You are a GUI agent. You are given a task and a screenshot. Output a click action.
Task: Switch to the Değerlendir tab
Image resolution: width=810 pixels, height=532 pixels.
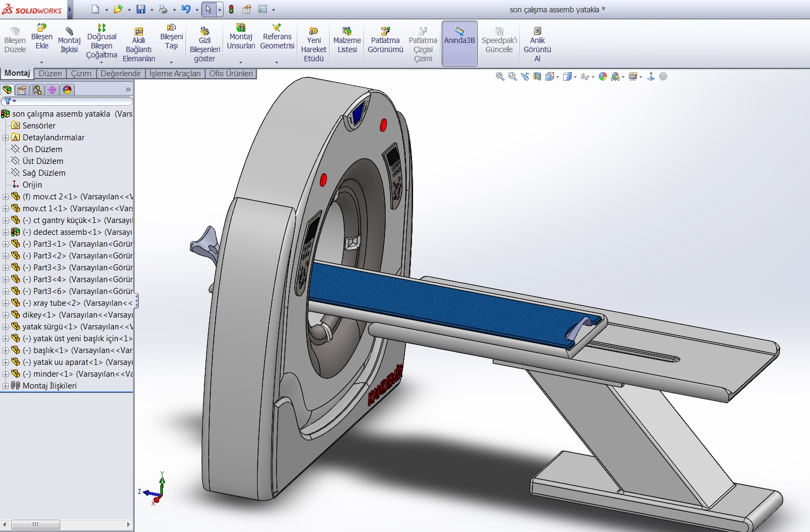pos(120,74)
